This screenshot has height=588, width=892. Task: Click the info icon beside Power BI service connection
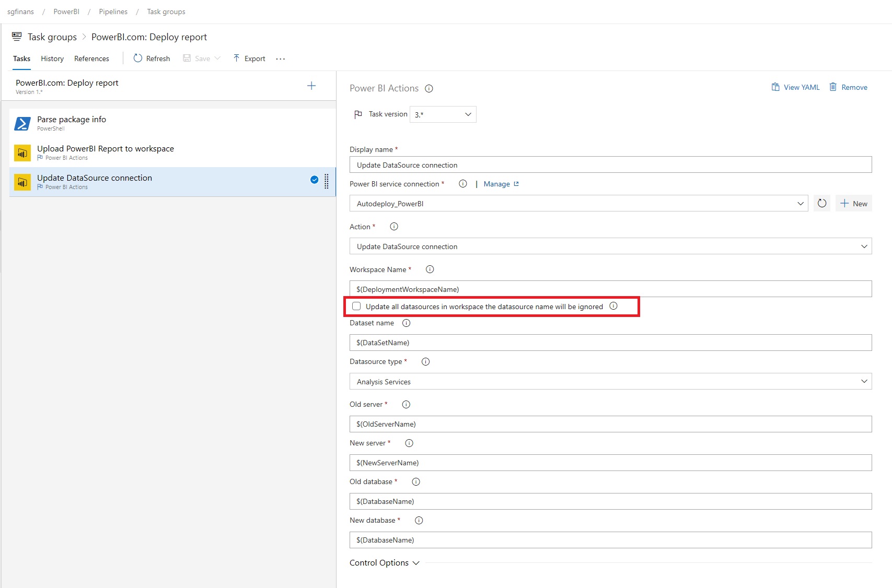462,183
